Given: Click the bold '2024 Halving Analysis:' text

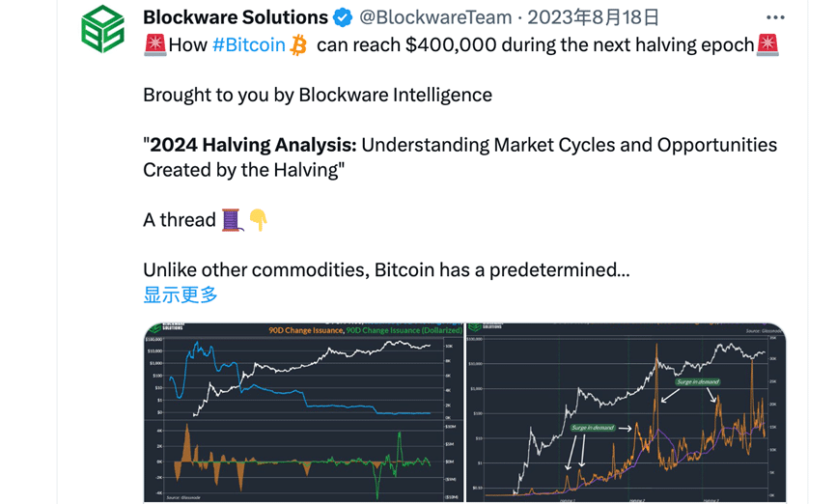Looking at the screenshot, I should (253, 145).
